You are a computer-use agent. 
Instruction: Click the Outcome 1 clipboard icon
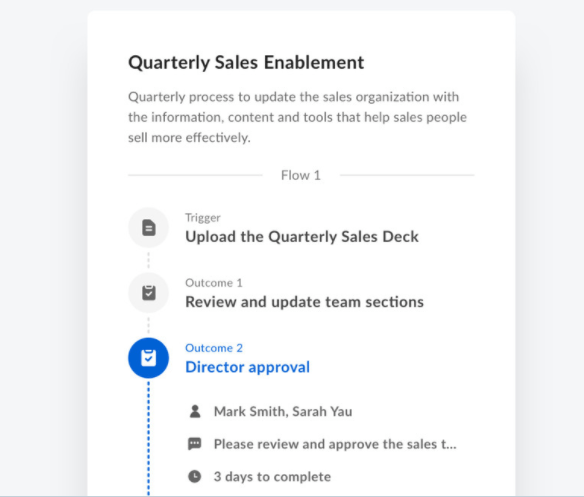click(x=149, y=293)
